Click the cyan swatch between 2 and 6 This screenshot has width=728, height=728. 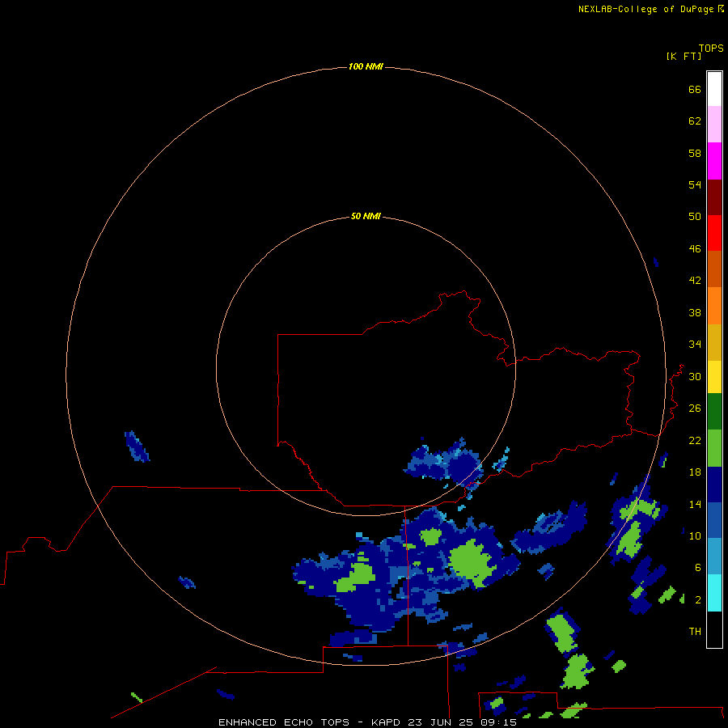point(714,593)
